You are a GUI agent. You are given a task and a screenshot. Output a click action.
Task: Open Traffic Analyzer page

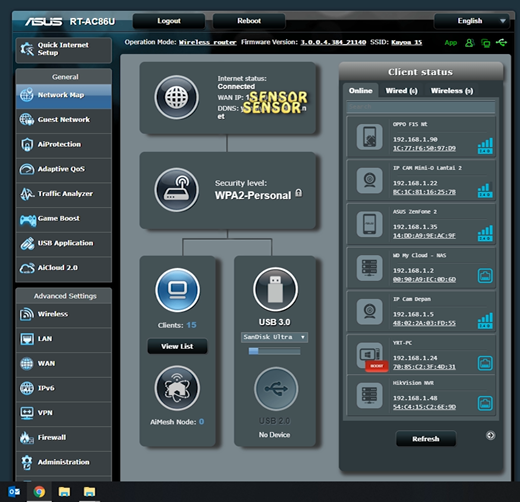pos(63,194)
